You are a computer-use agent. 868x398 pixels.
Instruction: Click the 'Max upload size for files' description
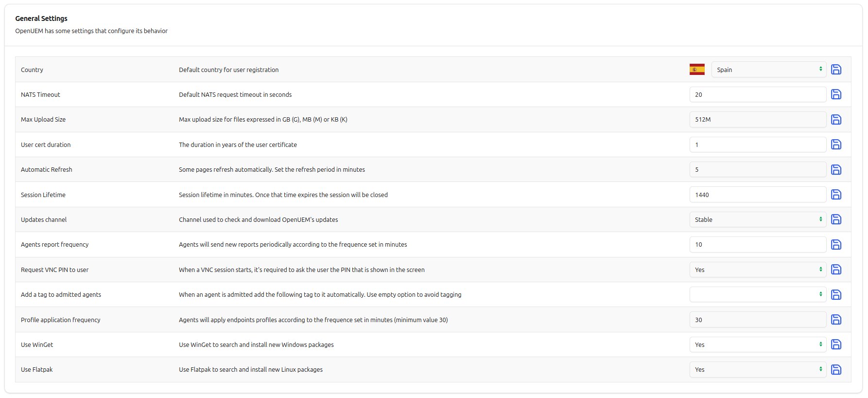coord(263,120)
